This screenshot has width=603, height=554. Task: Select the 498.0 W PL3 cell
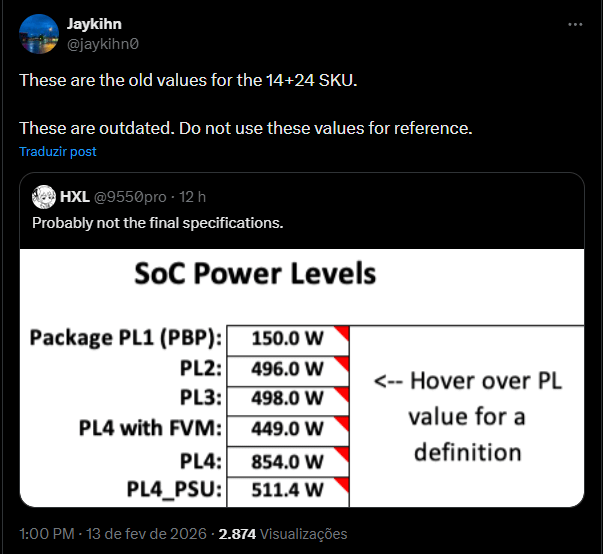click(288, 399)
